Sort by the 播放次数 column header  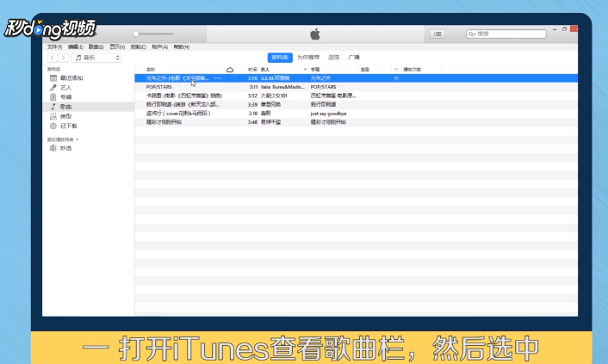[x=413, y=70]
